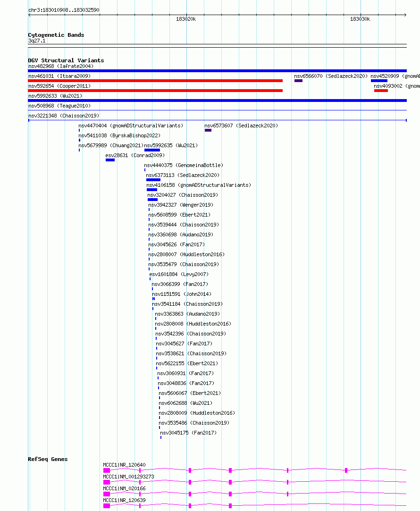Select the MCCC1|NM_020166 transcript label
420x511 pixels.
tap(124, 488)
